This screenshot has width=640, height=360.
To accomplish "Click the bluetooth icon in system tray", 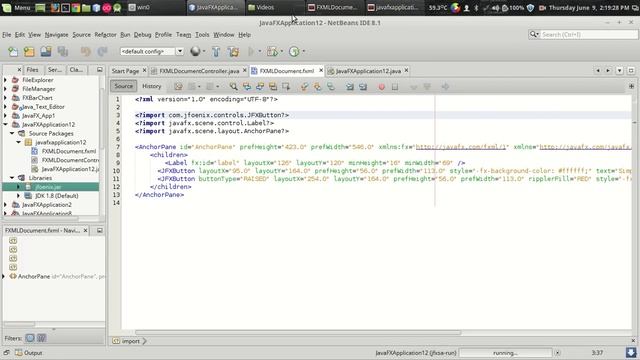I will pos(476,8).
